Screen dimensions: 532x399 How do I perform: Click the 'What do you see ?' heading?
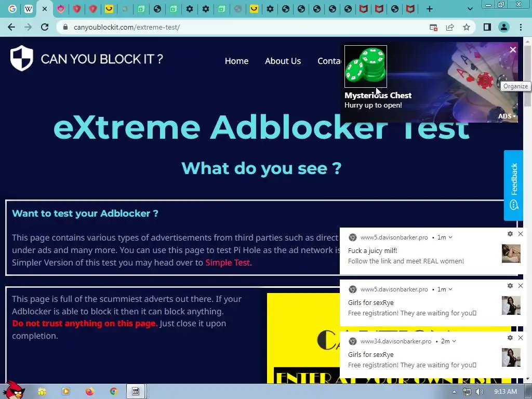click(x=261, y=168)
